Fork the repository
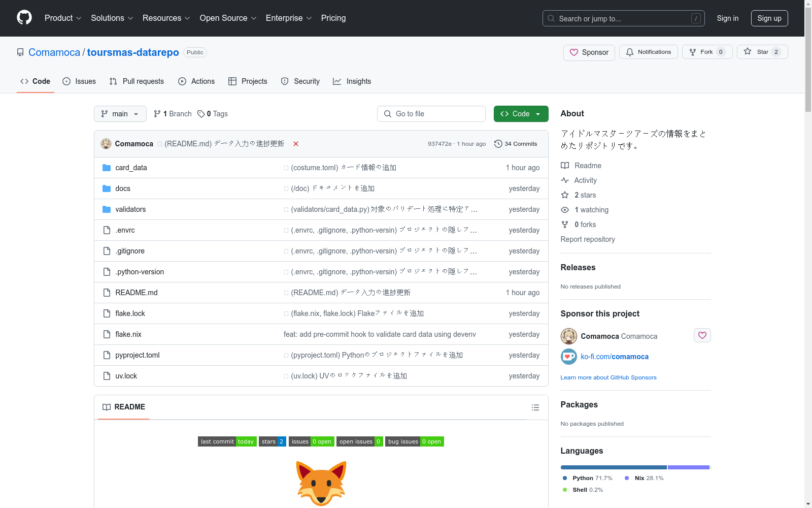 click(x=707, y=52)
